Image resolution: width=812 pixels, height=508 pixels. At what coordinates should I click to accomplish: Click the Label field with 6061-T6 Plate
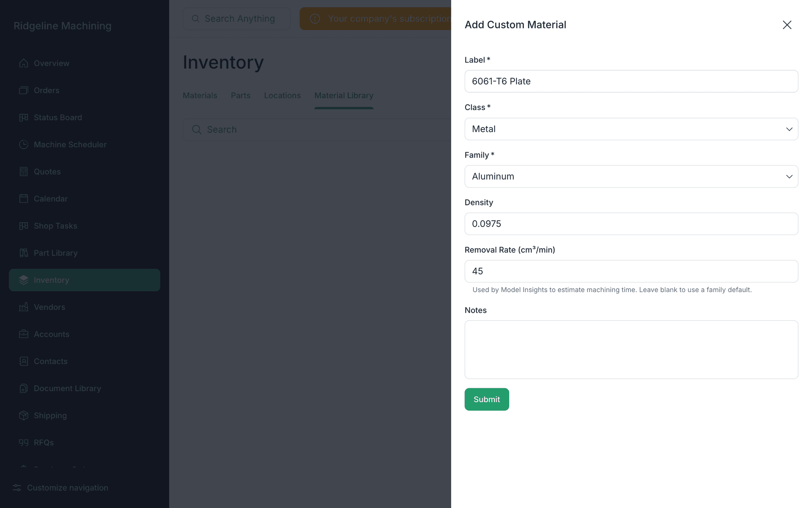coord(631,81)
